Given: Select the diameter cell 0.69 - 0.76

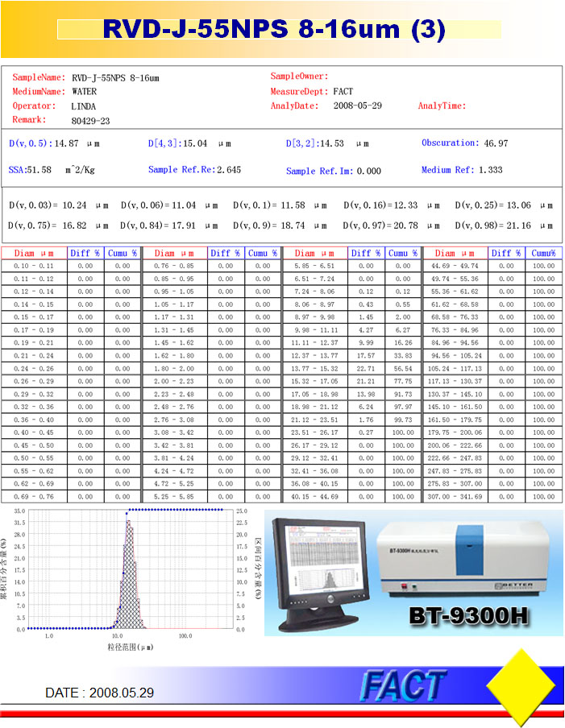Looking at the screenshot, I should [x=34, y=497].
